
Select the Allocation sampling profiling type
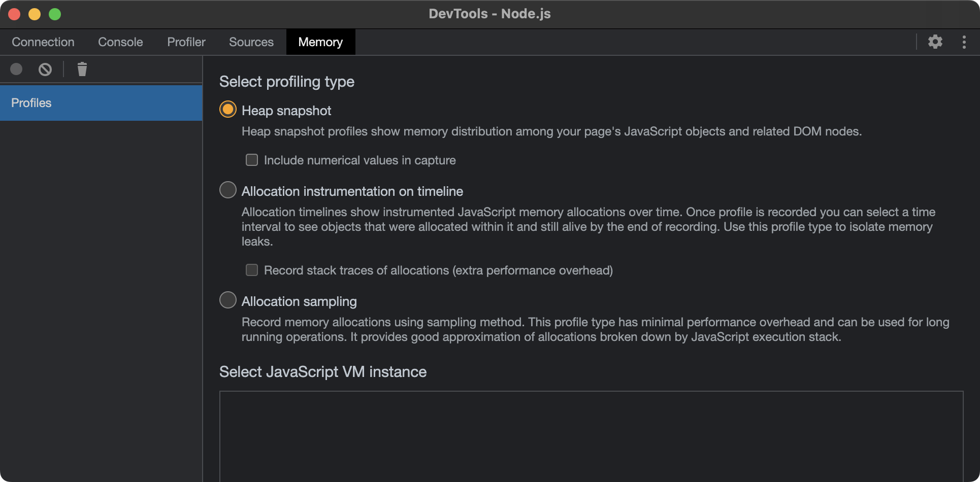coord(228,300)
